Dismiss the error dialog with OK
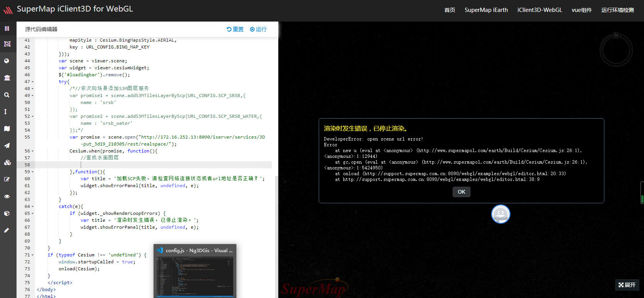 click(x=462, y=192)
